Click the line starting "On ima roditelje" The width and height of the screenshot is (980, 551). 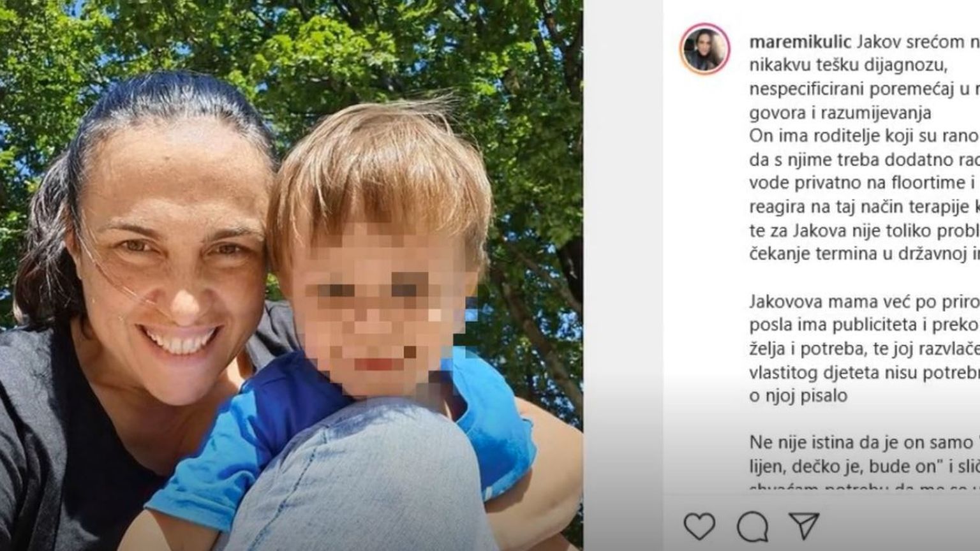[x=865, y=136]
